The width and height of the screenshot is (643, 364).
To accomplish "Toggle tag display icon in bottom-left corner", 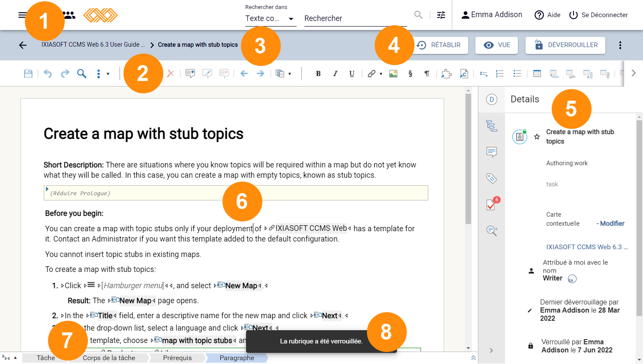I will coord(6,358).
